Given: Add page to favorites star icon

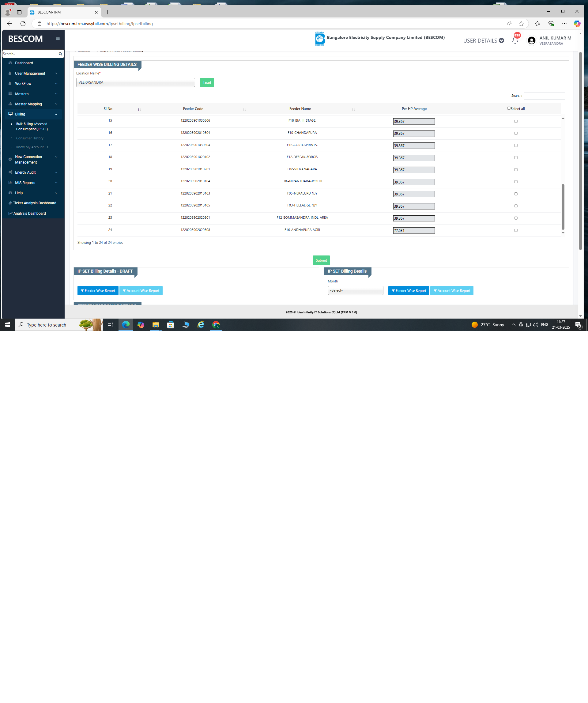Looking at the screenshot, I should [521, 23].
